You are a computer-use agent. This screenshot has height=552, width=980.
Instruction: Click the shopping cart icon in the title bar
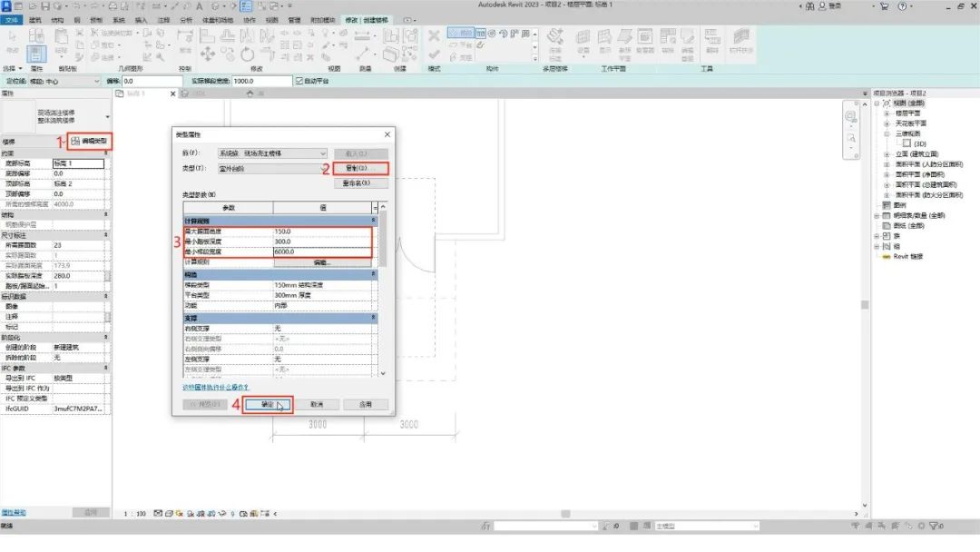(x=885, y=5)
